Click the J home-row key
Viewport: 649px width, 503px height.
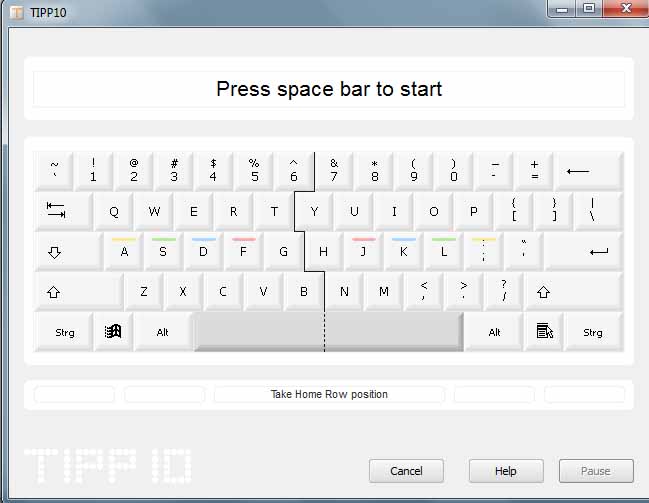click(364, 251)
